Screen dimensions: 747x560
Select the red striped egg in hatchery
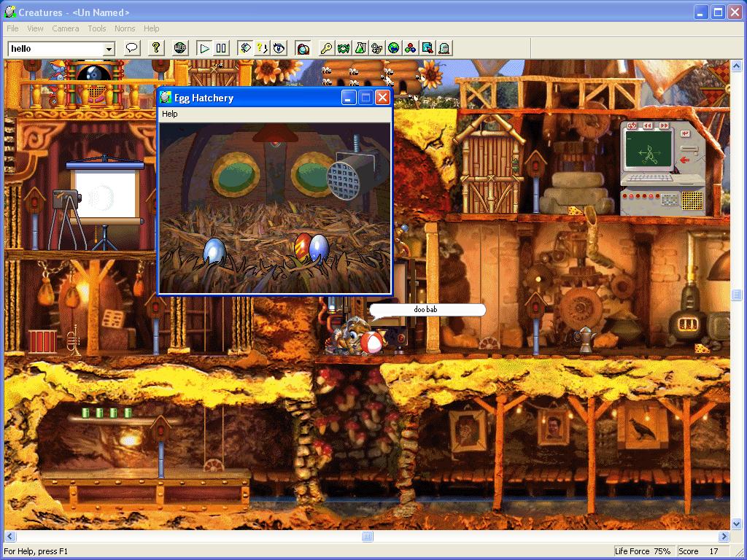[302, 246]
